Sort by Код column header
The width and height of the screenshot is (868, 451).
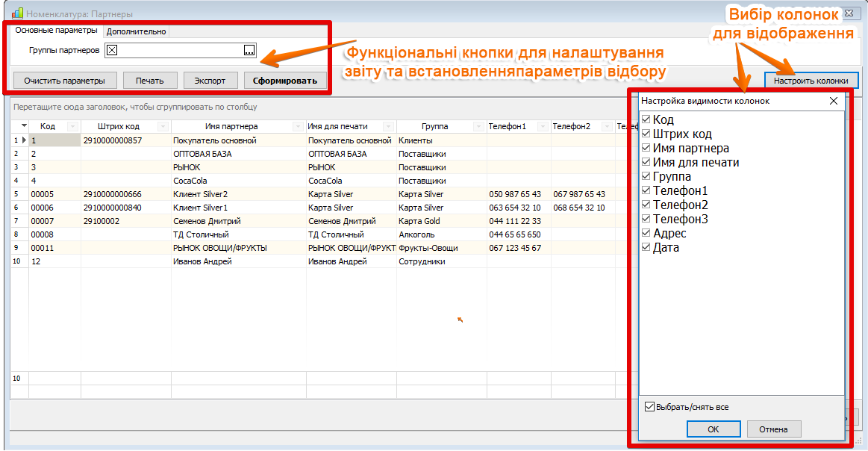(48, 126)
